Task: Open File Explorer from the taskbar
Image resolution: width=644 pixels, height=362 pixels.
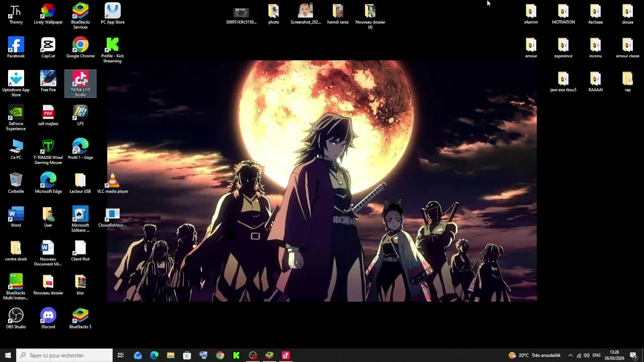Action: point(171,355)
